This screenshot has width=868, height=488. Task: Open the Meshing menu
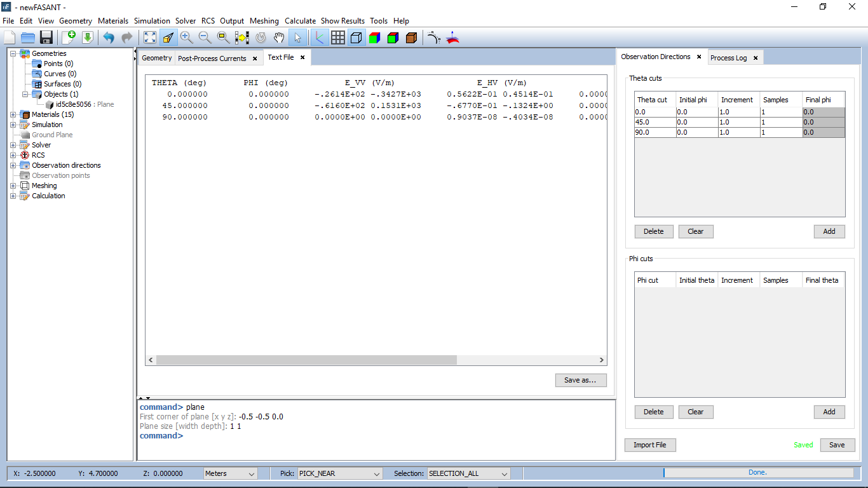click(264, 21)
